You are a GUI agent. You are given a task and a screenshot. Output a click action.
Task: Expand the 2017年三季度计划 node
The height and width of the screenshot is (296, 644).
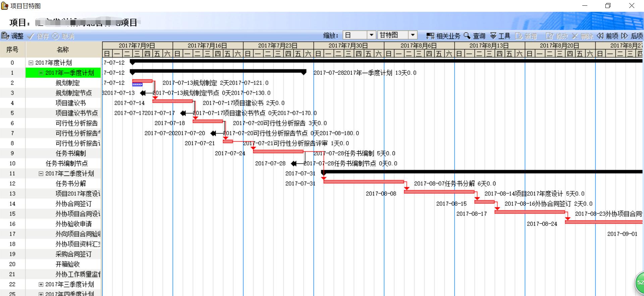pos(41,284)
